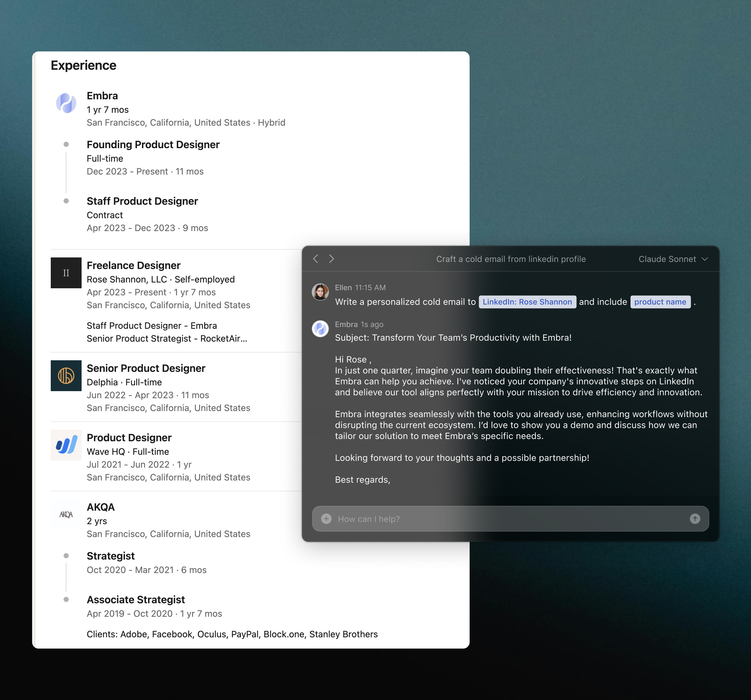Click 'Embra 1s ago' message header

tap(359, 325)
